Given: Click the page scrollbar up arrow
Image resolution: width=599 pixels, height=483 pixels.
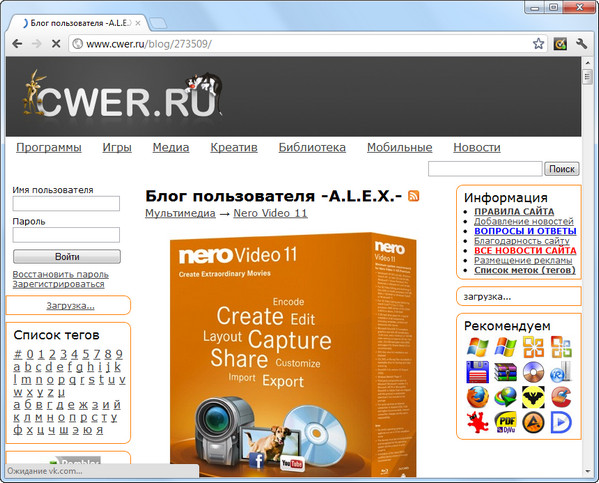Looking at the screenshot, I should 588,62.
